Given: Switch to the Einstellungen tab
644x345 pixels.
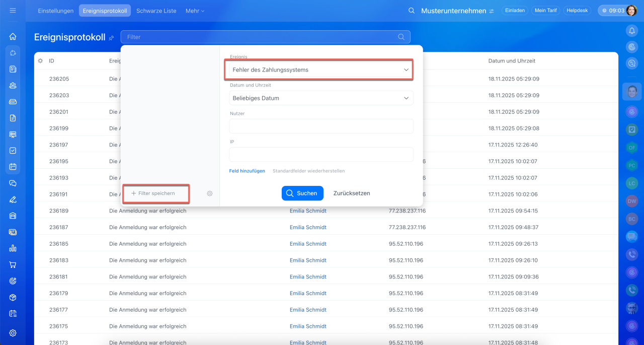Looking at the screenshot, I should (56, 11).
